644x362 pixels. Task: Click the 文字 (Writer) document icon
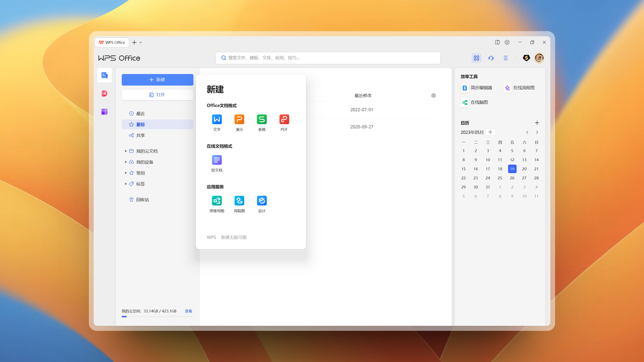pyautogui.click(x=216, y=119)
